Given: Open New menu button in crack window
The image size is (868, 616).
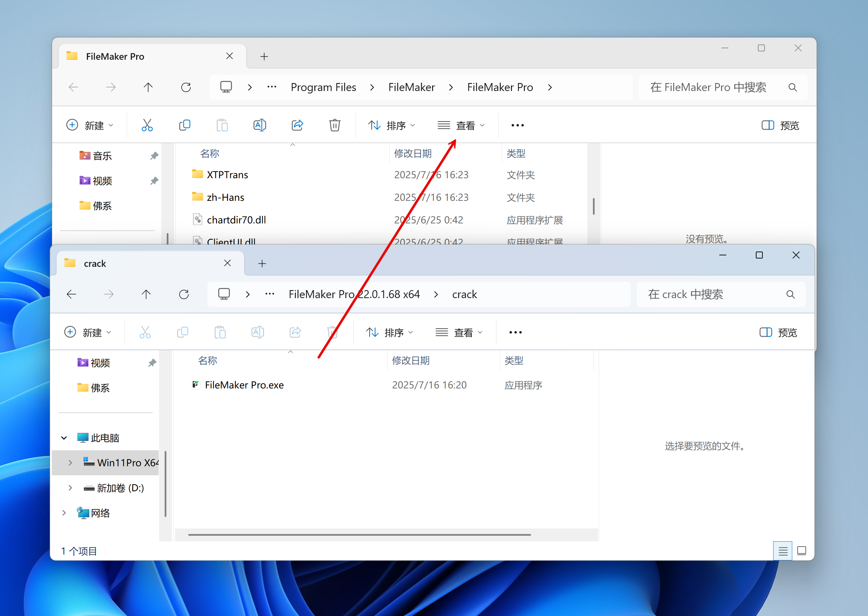Looking at the screenshot, I should click(88, 332).
